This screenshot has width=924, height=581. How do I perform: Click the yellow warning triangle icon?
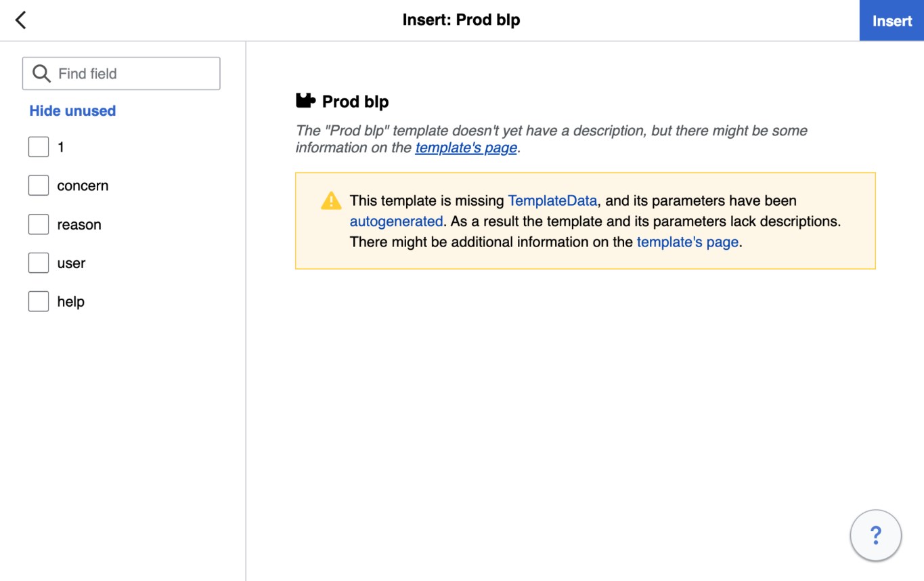click(331, 200)
